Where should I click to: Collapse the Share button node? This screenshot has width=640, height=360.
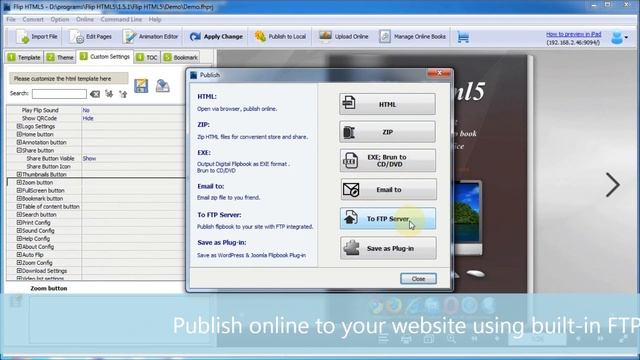coord(19,150)
